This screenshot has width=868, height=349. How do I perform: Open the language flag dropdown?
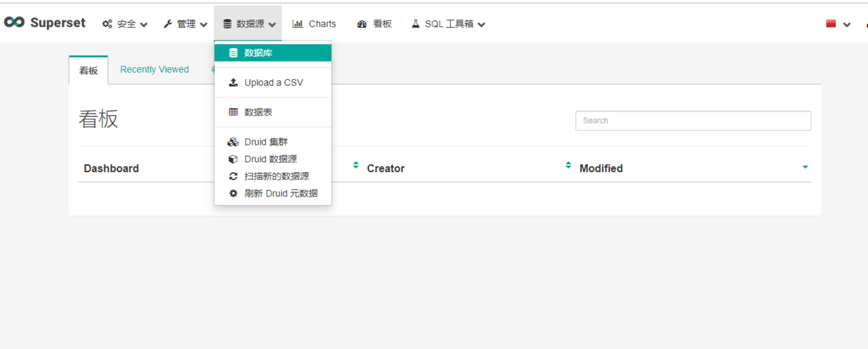coord(838,24)
